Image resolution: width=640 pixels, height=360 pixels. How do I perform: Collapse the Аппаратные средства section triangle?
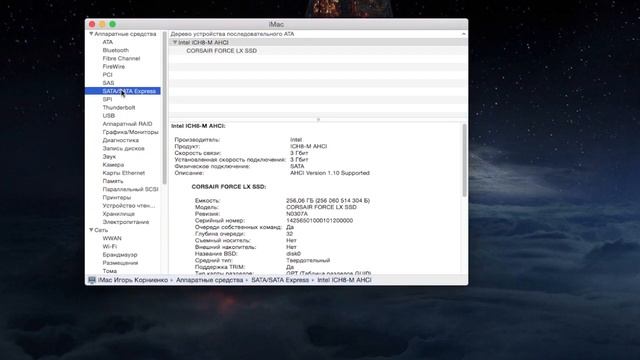91,34
